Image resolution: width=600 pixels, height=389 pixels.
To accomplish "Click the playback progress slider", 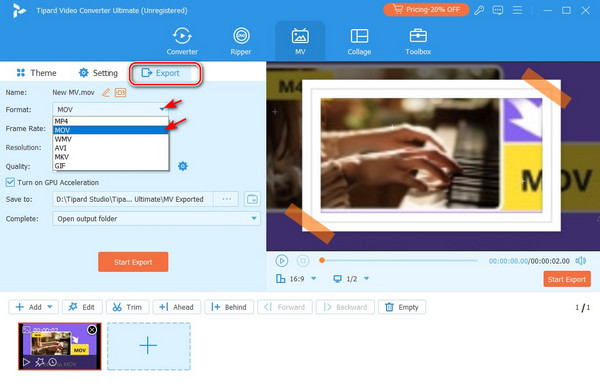I will [x=399, y=260].
